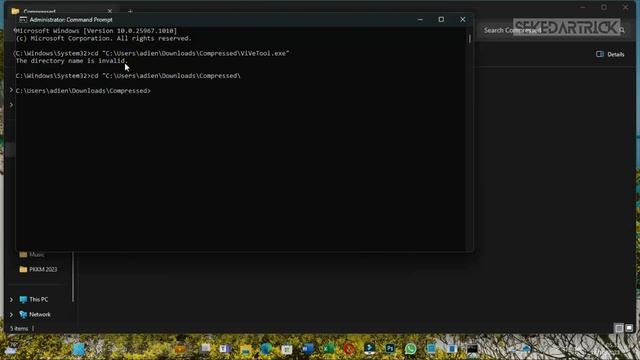Click the Music folder icon in the sidebar
Viewport: 640px width, 360px height.
point(23,255)
